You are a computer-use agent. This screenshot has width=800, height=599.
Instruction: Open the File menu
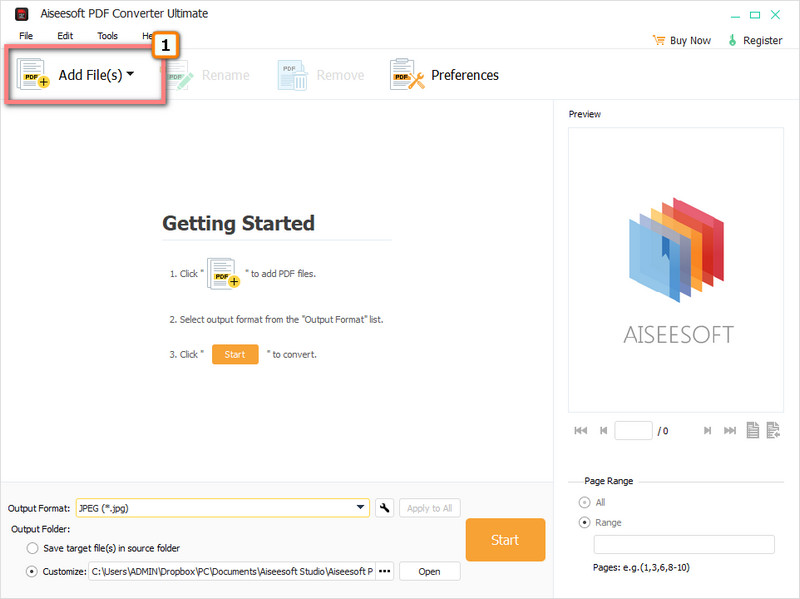[x=26, y=36]
